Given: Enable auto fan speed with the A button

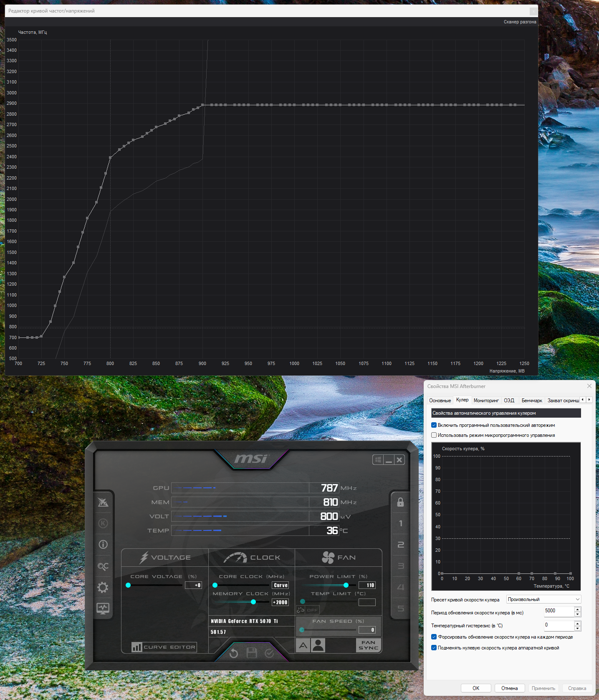Looking at the screenshot, I should [x=303, y=645].
